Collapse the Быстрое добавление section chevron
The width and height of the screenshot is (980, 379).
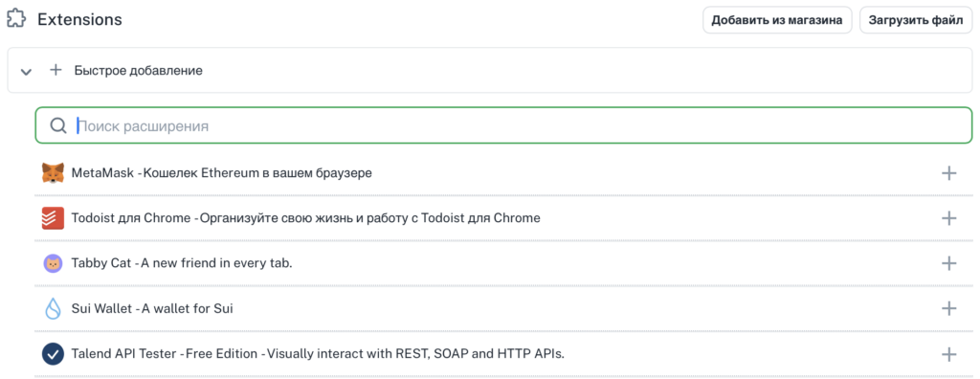pyautogui.click(x=26, y=71)
